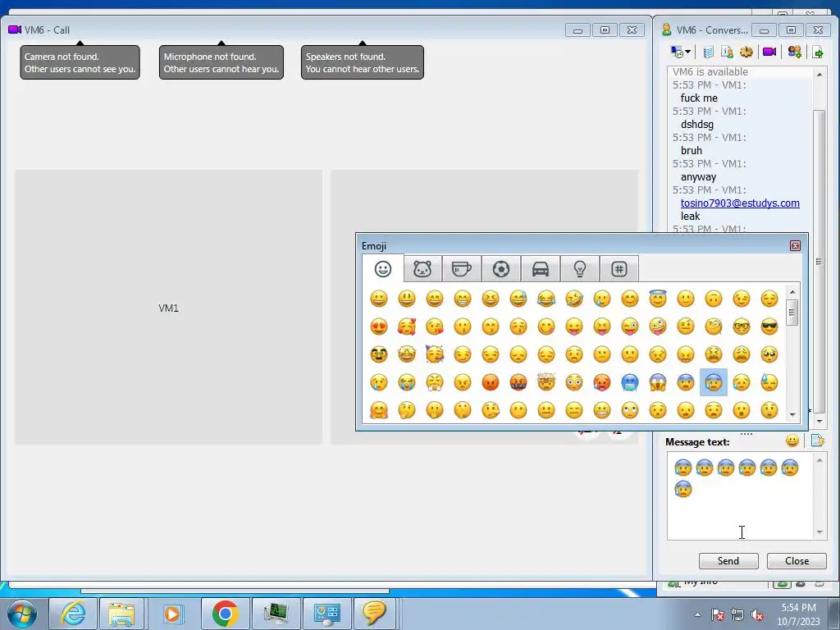840x630 pixels.
Task: Show hidden system tray icons
Action: pos(697,614)
